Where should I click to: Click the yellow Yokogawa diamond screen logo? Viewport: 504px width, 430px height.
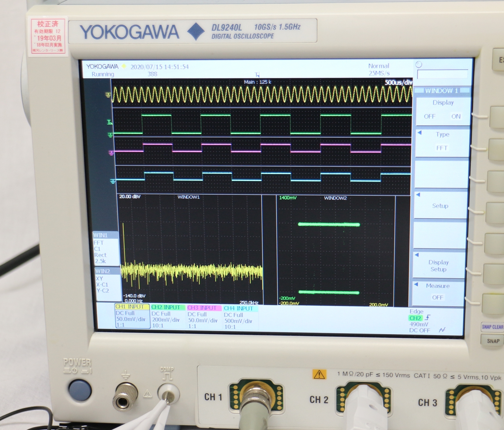point(124,67)
